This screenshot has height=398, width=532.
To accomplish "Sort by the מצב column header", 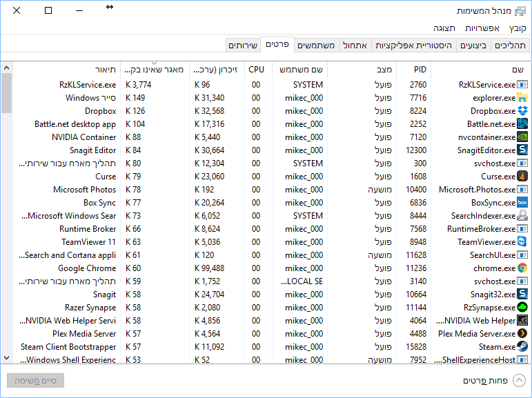I will (x=362, y=70).
